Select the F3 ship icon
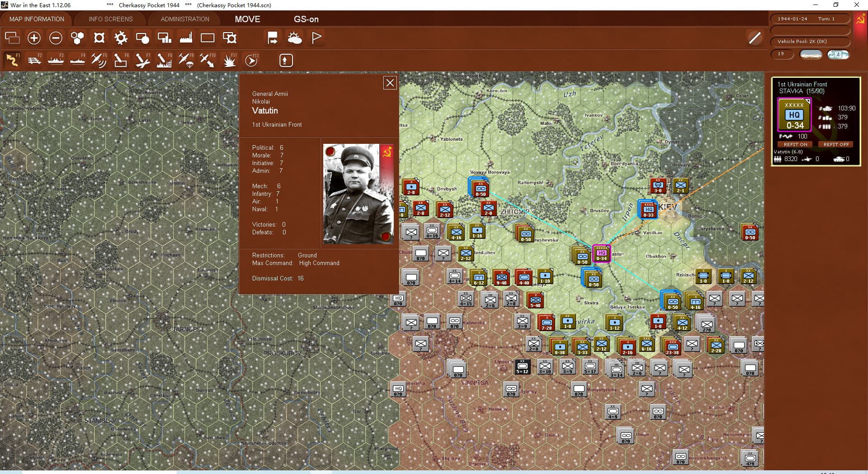 pyautogui.click(x=56, y=60)
